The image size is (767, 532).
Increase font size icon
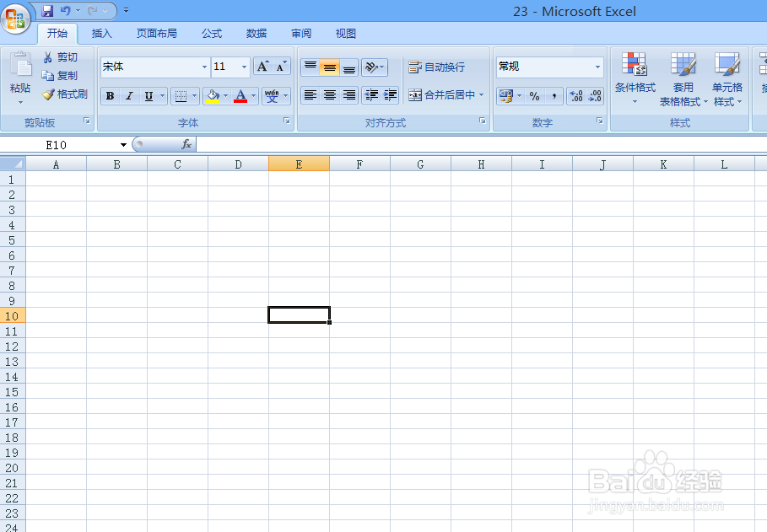pyautogui.click(x=262, y=67)
